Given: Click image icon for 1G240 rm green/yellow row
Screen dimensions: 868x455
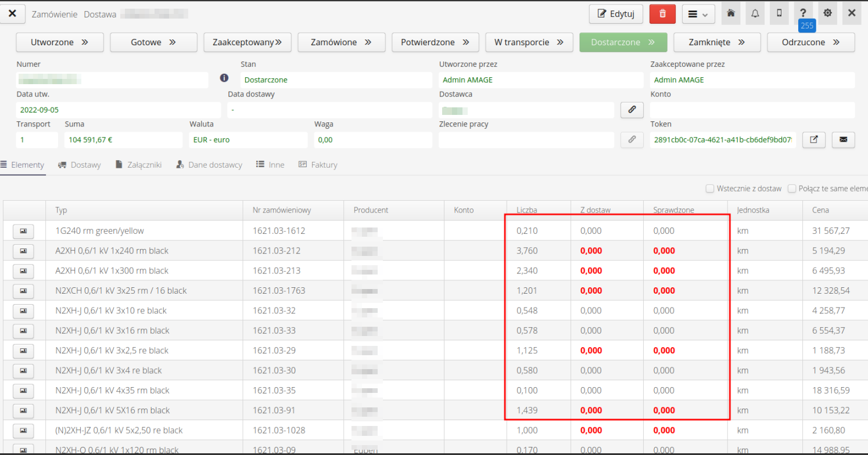Looking at the screenshot, I should click(23, 231).
